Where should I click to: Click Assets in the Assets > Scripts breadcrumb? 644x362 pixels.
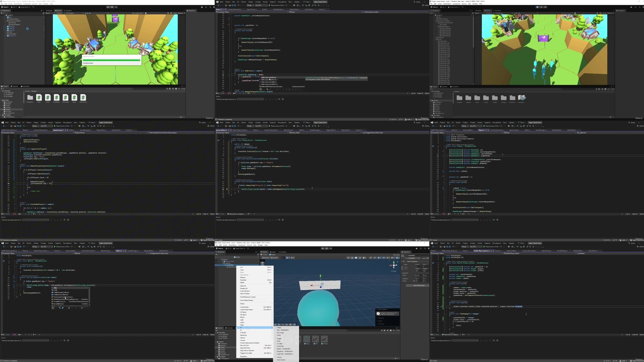click(x=28, y=91)
